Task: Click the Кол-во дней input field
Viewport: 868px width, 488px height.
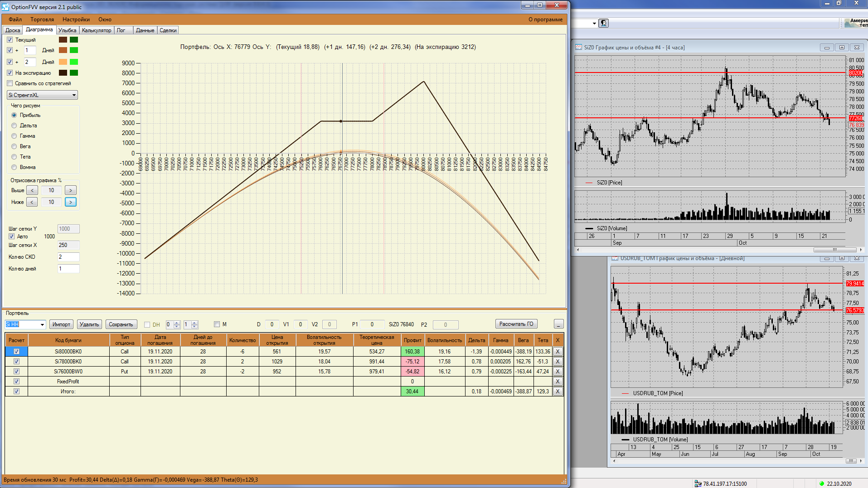Action: tap(68, 269)
